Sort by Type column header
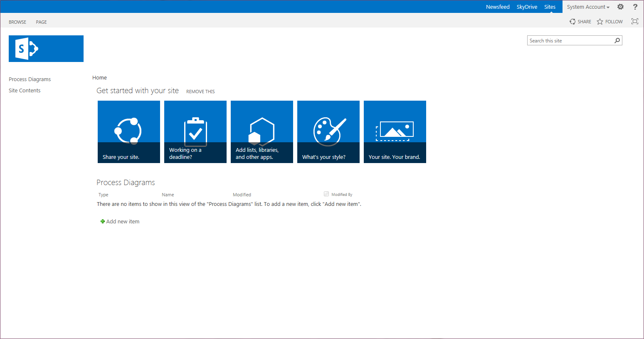Image resolution: width=644 pixels, height=339 pixels. [x=103, y=195]
